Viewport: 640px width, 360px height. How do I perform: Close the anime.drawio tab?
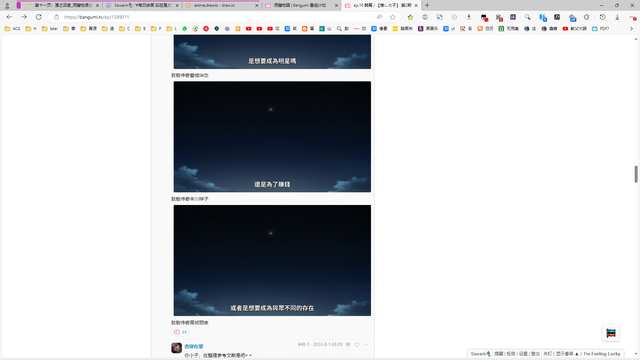pos(257,5)
